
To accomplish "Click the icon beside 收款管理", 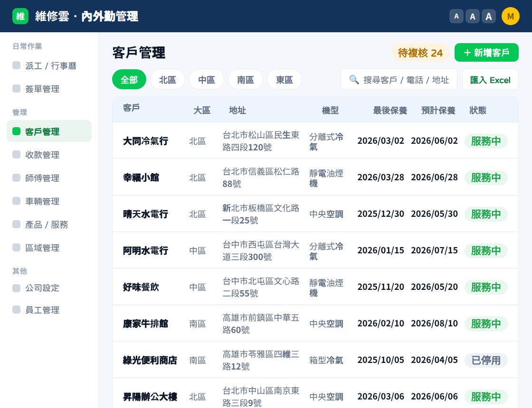I will [x=16, y=155].
